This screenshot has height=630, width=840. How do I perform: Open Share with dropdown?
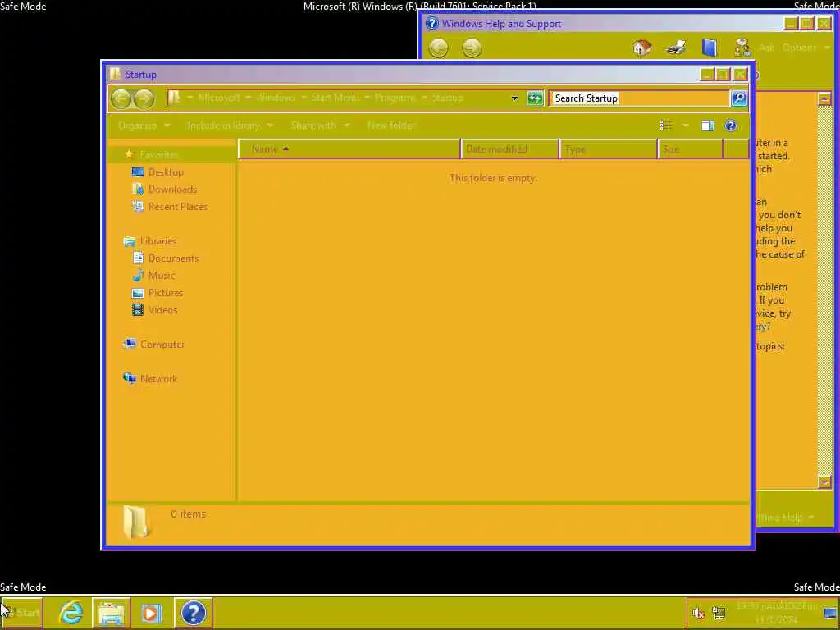point(320,126)
